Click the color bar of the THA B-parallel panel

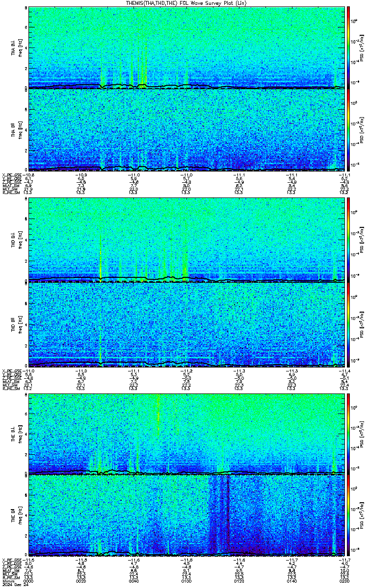tap(348, 129)
